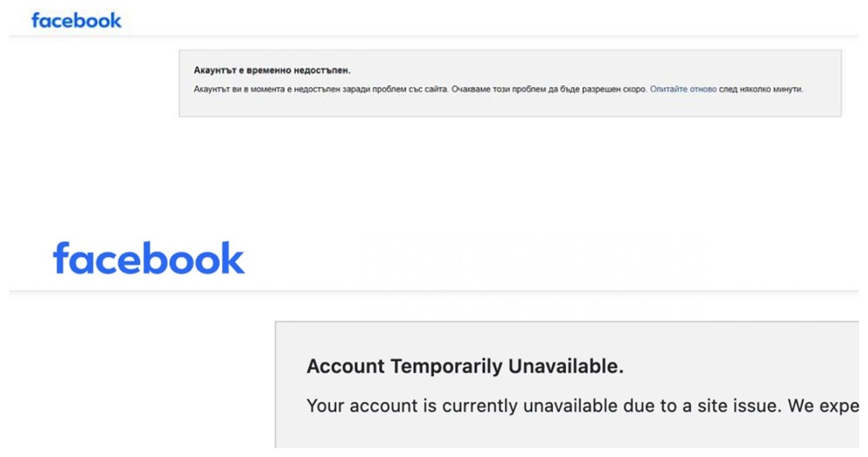
Task: Click the truncated 'We expe' text
Action: [x=823, y=406]
